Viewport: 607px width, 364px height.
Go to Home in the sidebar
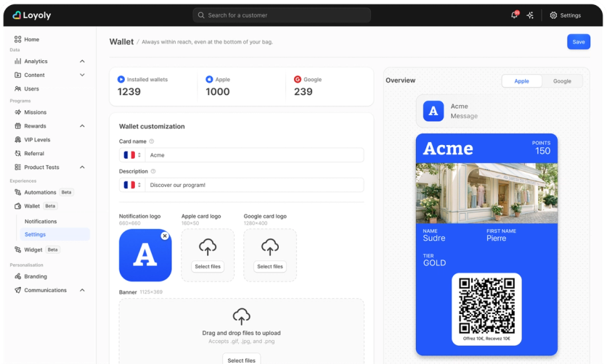pos(27,39)
